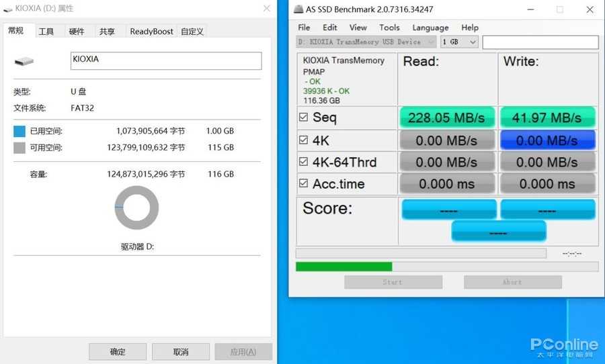Image resolution: width=605 pixels, height=364 pixels.
Task: Expand the KIOXIA TransMemory drive dropdown
Action: [366, 42]
